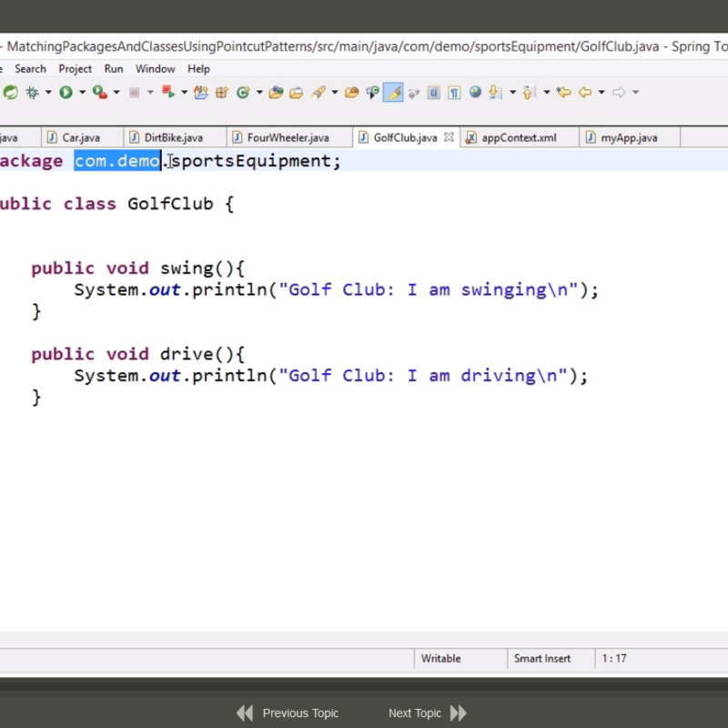
Task: Click the Open Task folder icon
Action: coord(297,93)
